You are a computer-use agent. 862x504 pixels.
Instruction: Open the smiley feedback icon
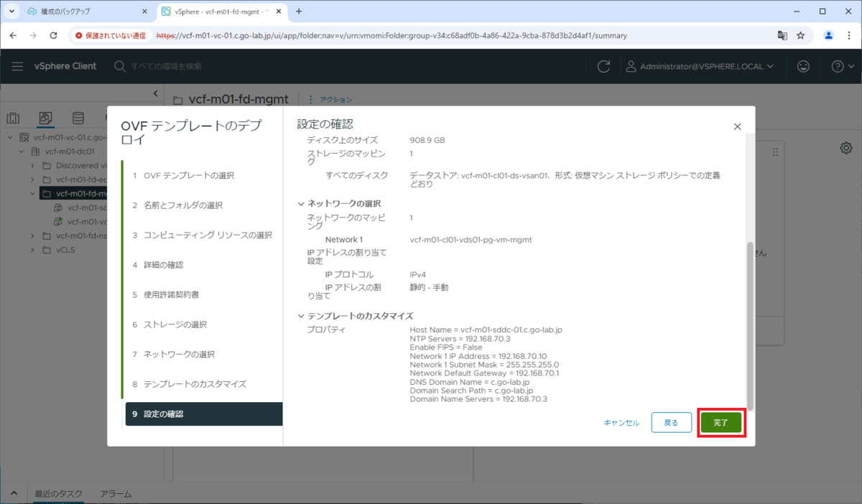(x=804, y=66)
